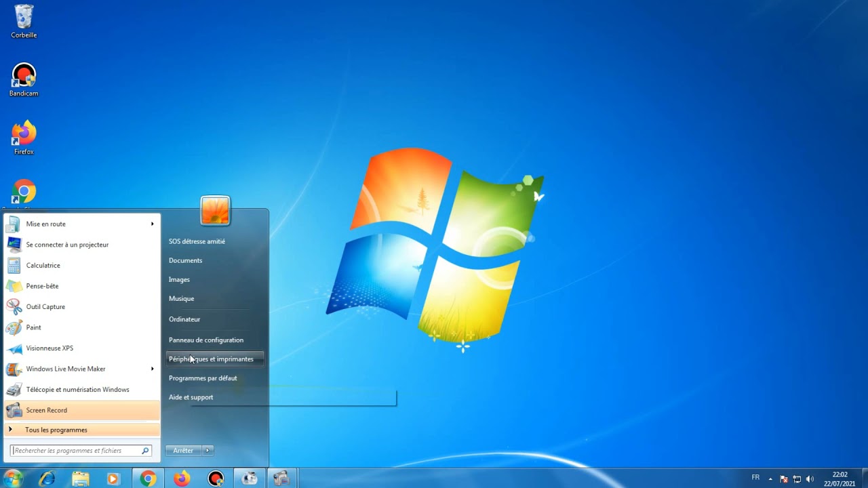Open the Corbeille recycle bin desktop icon
Viewport: 868px width, 488px height.
pyautogui.click(x=24, y=21)
